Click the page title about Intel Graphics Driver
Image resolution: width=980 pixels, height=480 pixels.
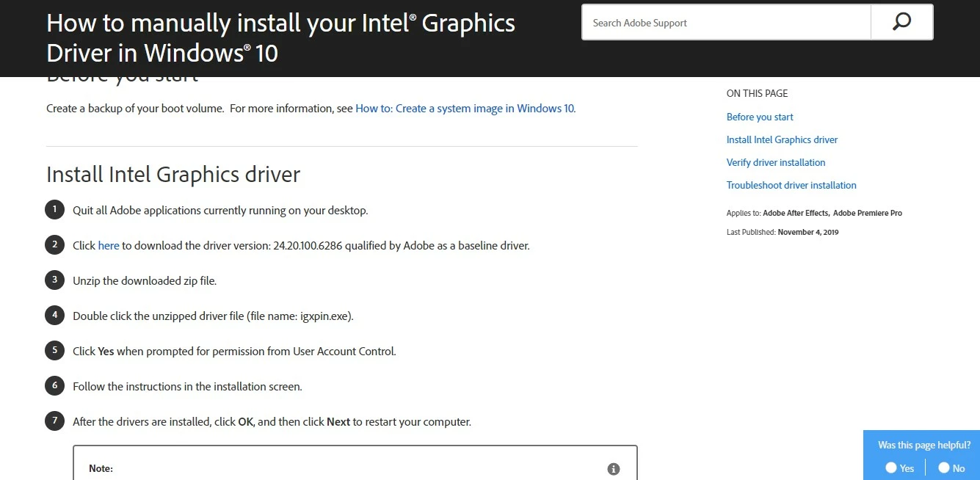(x=280, y=37)
